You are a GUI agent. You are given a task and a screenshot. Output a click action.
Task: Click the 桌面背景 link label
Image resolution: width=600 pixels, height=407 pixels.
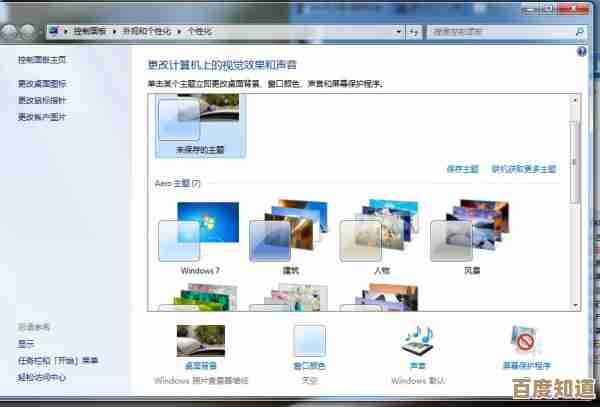[201, 366]
